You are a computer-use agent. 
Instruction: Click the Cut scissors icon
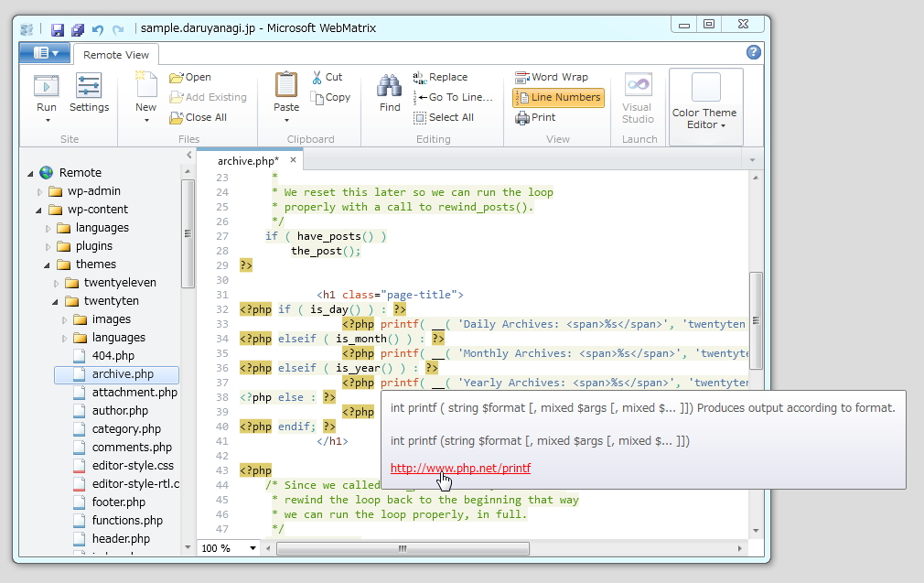[317, 78]
